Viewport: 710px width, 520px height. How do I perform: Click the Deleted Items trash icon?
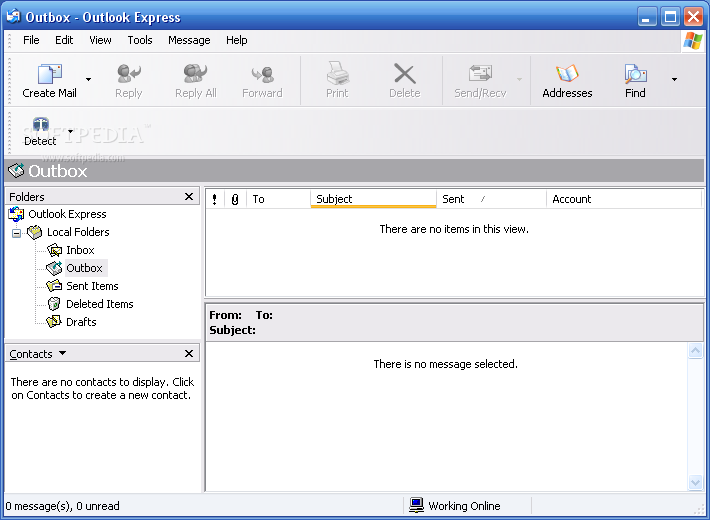(x=54, y=304)
